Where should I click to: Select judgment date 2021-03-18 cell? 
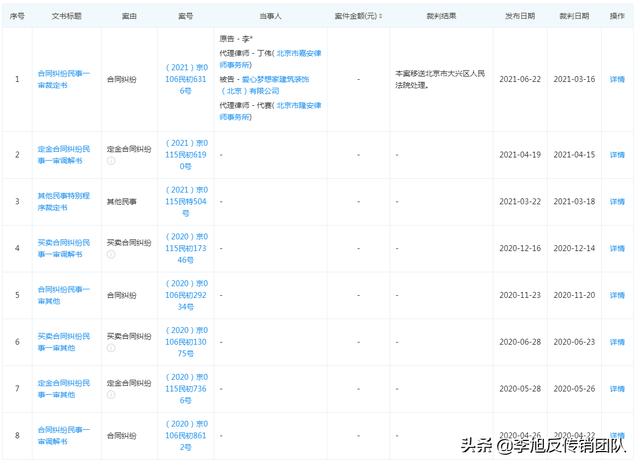pyautogui.click(x=574, y=202)
